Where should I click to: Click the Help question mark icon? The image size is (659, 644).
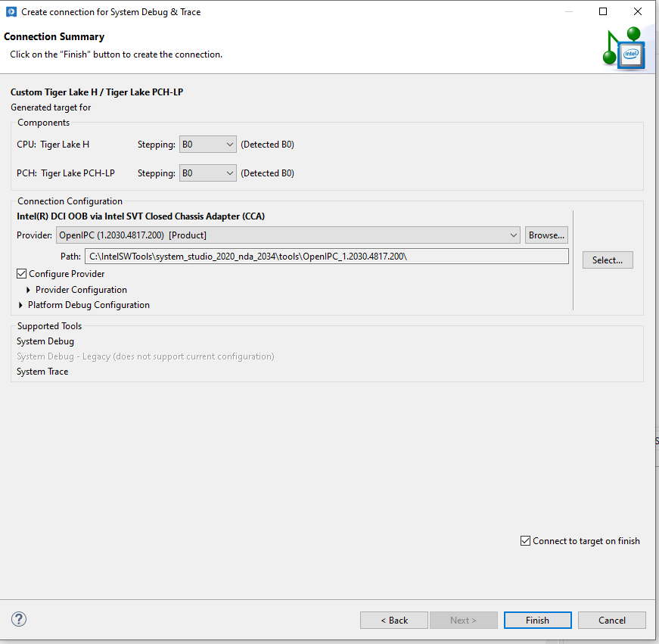click(x=18, y=619)
